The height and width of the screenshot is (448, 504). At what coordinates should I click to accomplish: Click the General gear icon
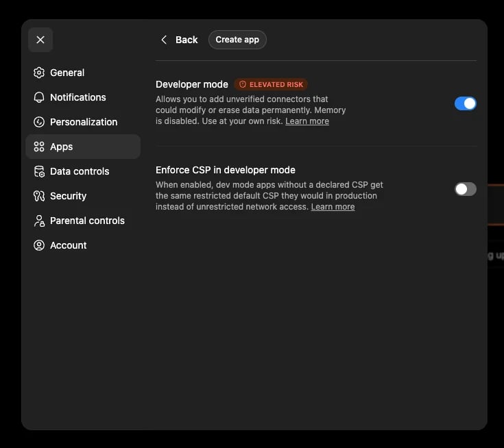[39, 73]
